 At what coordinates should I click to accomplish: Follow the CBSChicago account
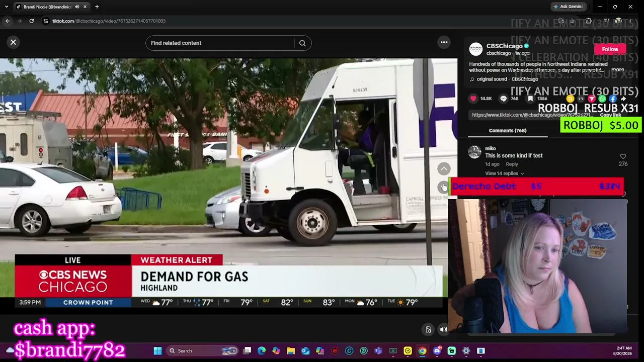coord(610,49)
